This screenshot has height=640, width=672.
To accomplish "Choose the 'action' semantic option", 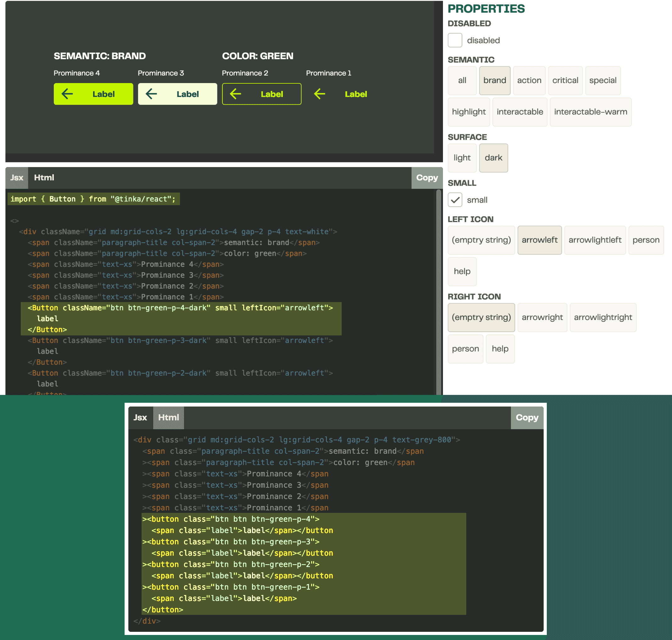I will tap(529, 81).
